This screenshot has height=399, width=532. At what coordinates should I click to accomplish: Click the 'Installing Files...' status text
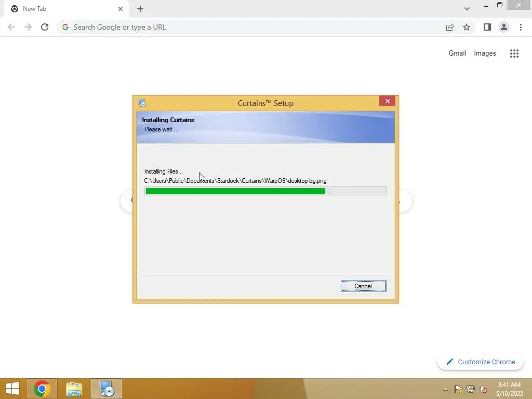tap(164, 171)
